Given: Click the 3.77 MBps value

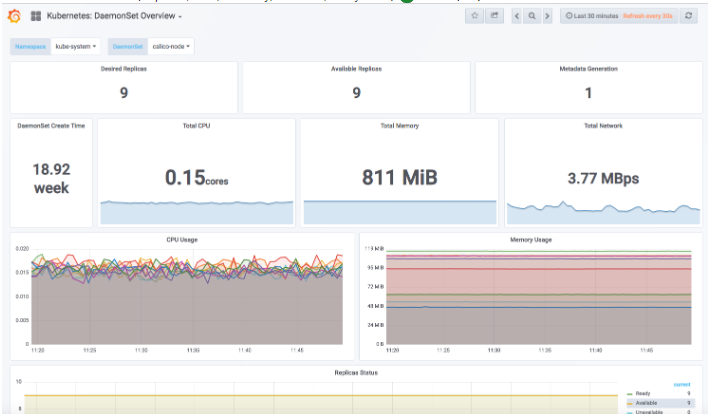Looking at the screenshot, I should point(603,178).
